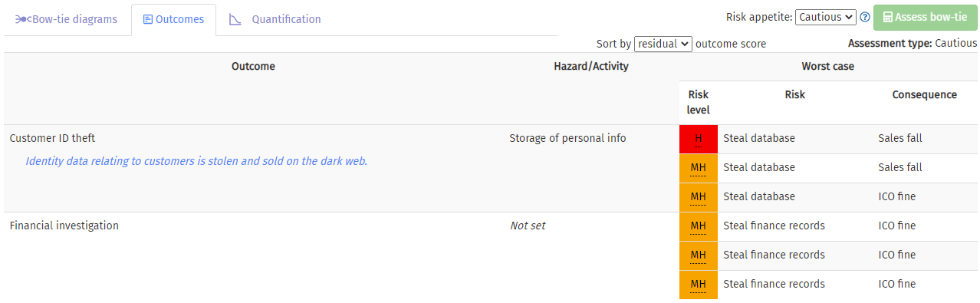Click the red H risk level cell
The height and width of the screenshot is (303, 980).
(x=698, y=139)
